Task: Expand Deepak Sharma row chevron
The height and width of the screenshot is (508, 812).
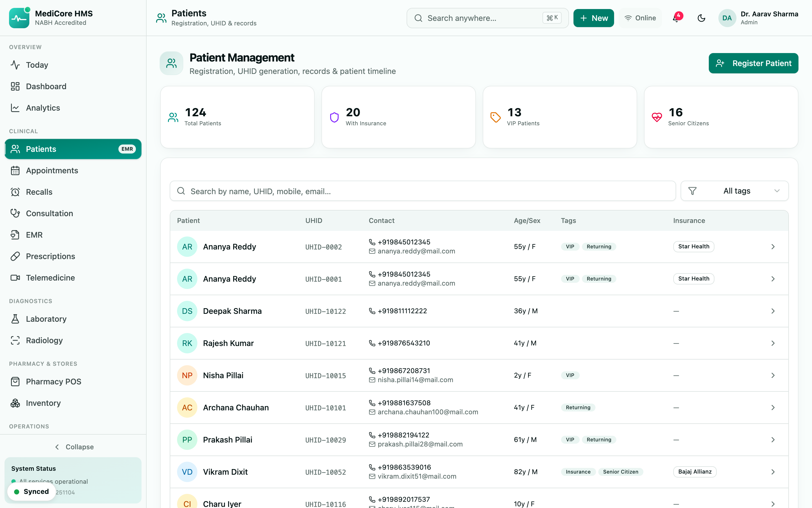Action: pyautogui.click(x=773, y=311)
